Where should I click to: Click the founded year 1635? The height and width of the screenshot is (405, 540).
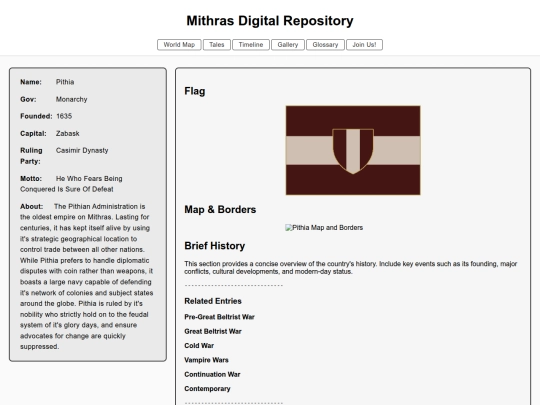(64, 116)
